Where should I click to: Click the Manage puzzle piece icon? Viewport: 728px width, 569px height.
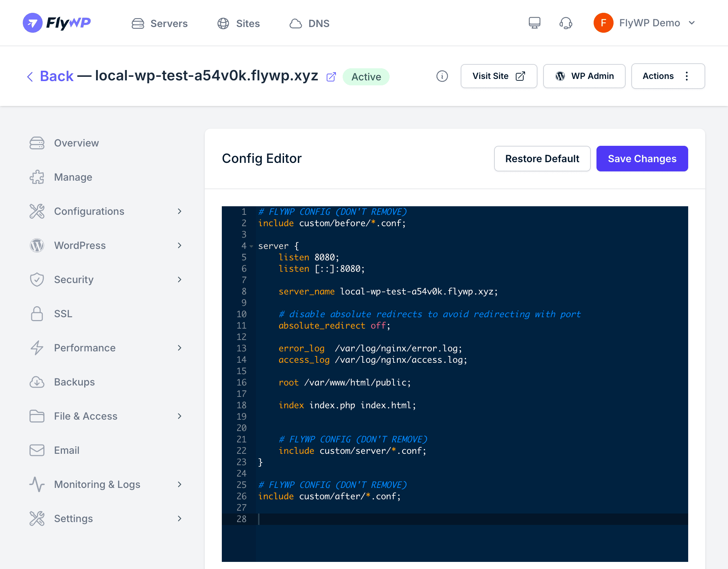pyautogui.click(x=37, y=177)
